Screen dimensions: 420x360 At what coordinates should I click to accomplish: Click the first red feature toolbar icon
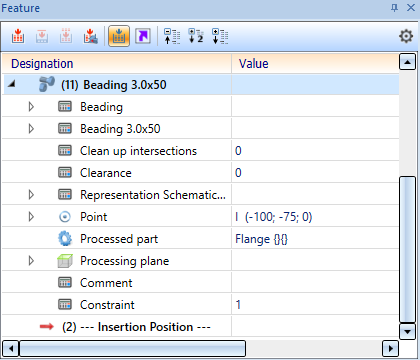pos(18,36)
